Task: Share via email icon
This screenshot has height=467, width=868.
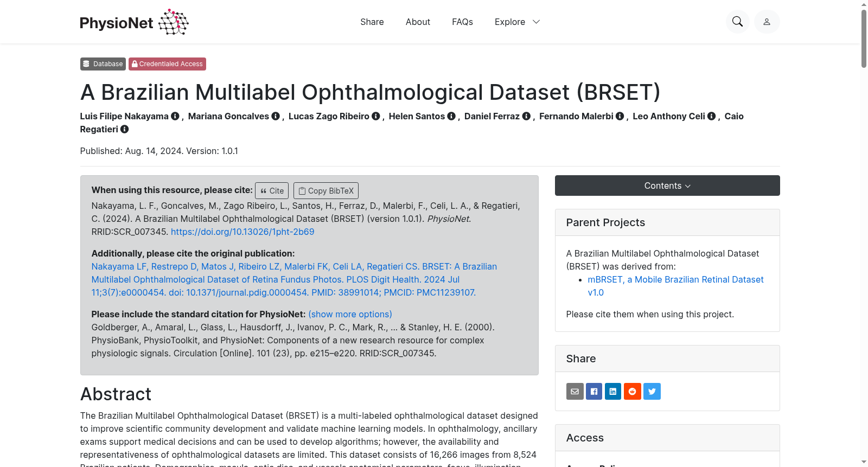Action: [x=575, y=392]
